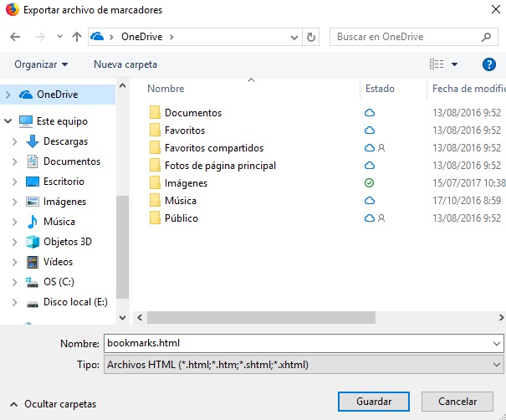Image resolution: width=506 pixels, height=420 pixels.
Task: Open the Música folder in file list
Action: 181,201
